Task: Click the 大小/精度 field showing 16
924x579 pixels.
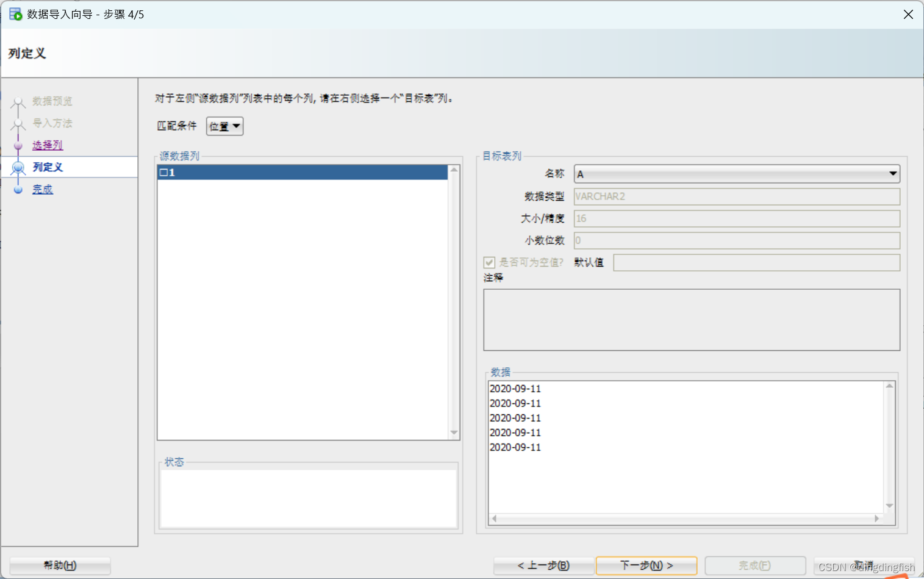Action: coord(737,218)
